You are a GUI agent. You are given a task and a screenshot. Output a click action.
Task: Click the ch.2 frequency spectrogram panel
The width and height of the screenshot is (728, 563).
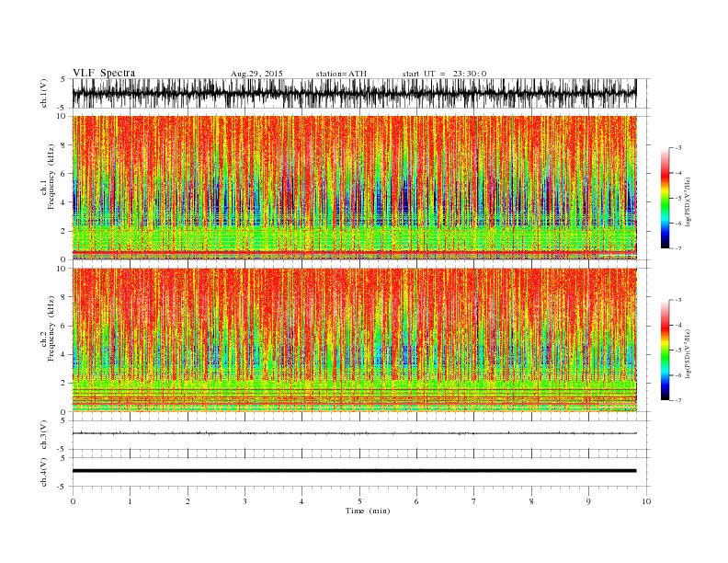point(354,340)
